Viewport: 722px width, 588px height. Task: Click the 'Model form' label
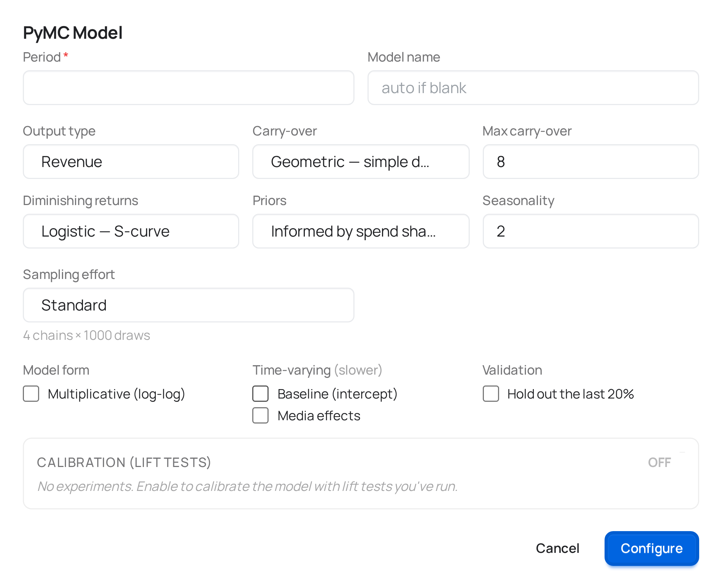click(x=56, y=370)
